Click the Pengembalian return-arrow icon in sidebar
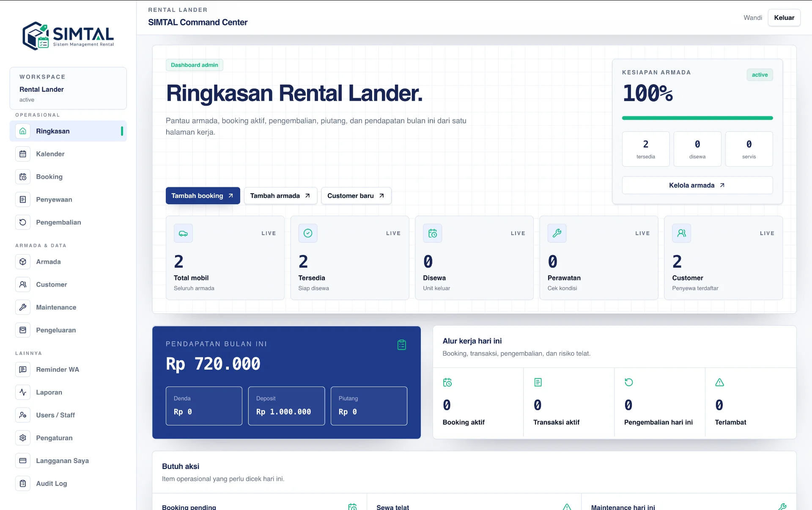812x510 pixels. click(23, 222)
